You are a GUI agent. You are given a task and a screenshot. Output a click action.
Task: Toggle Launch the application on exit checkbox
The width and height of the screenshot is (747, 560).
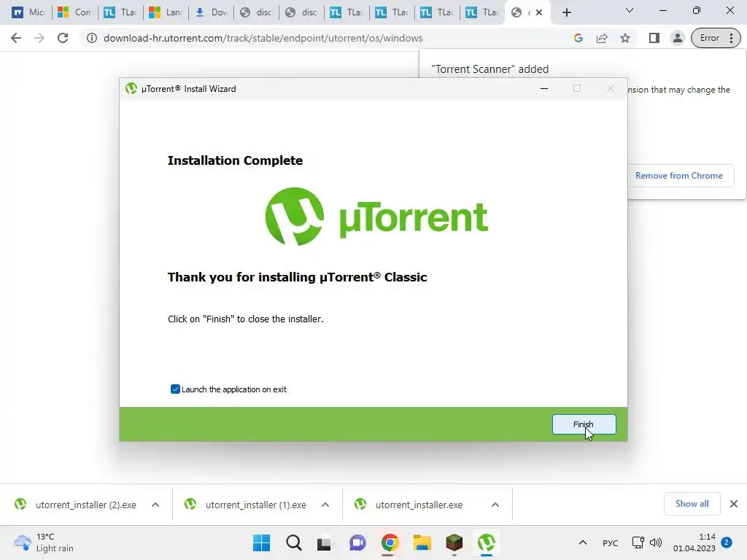(x=175, y=389)
